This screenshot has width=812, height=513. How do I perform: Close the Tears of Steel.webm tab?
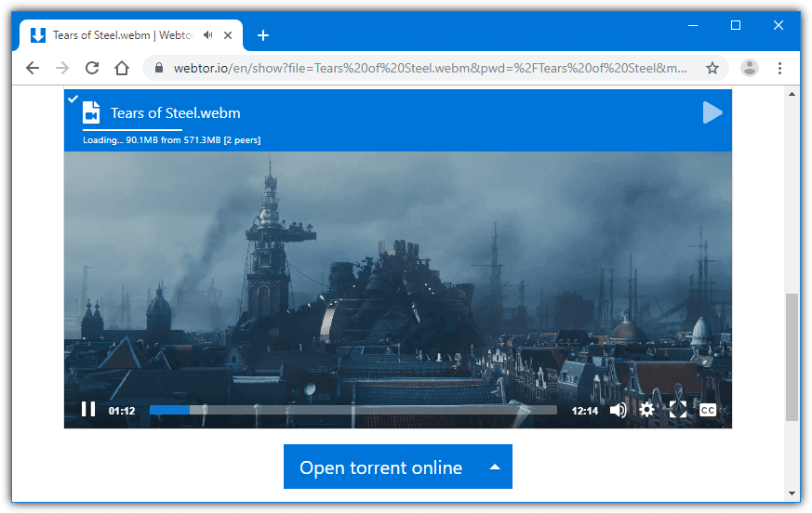click(227, 35)
